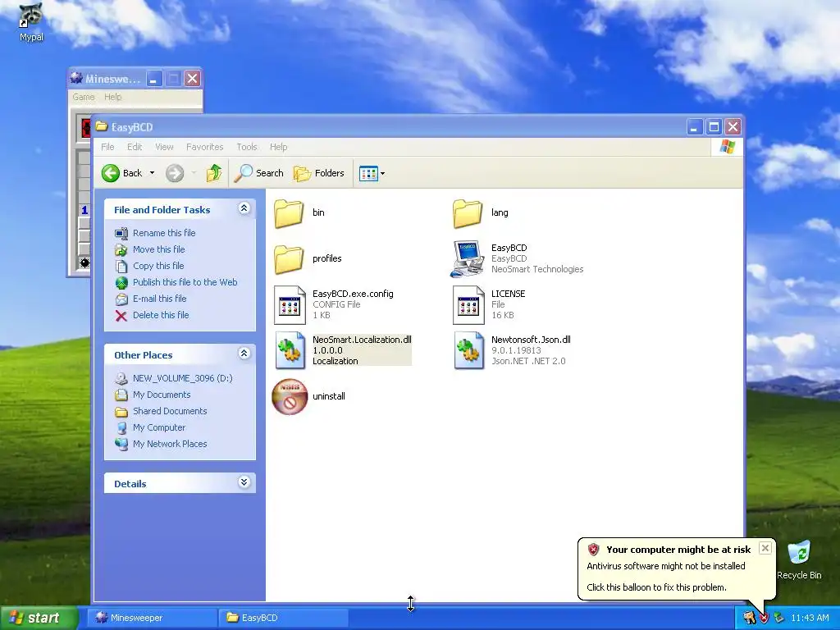Collapse the File and Folder Tasks panel

pyautogui.click(x=244, y=208)
